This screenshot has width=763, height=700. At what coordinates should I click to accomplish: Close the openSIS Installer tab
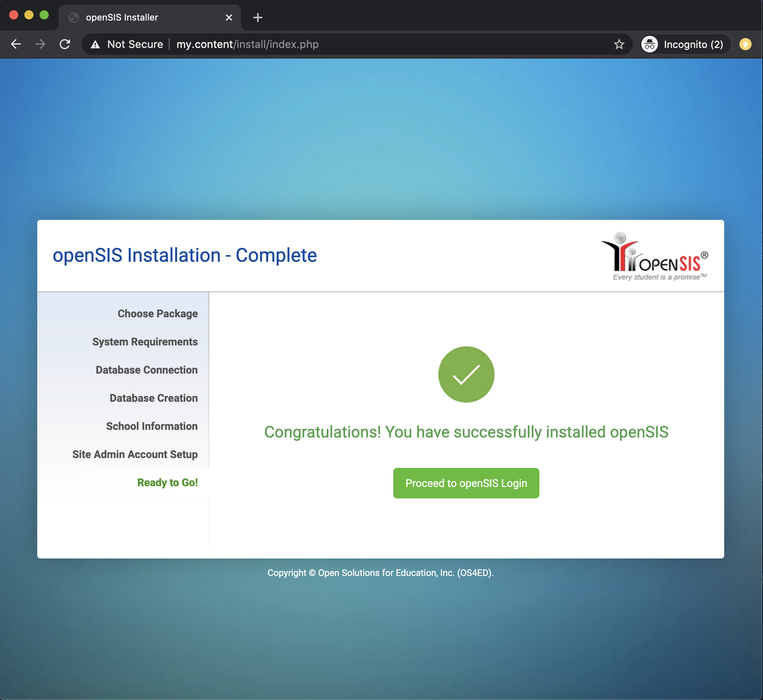pyautogui.click(x=229, y=17)
